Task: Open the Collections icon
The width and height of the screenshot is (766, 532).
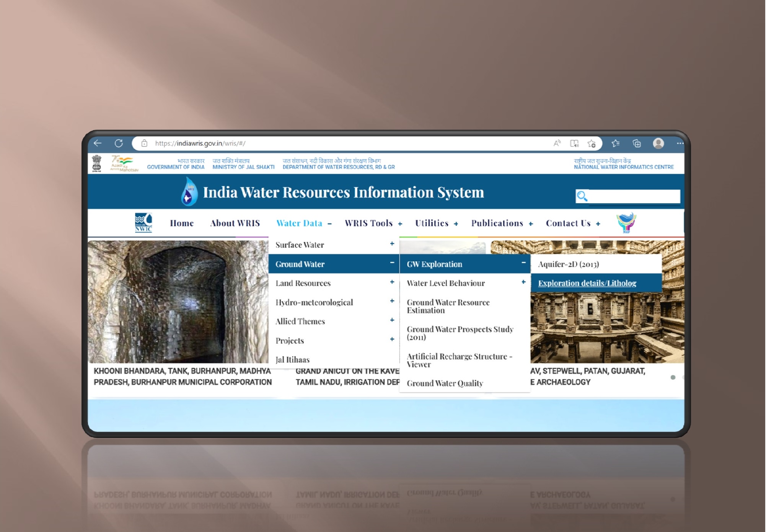Action: [637, 143]
